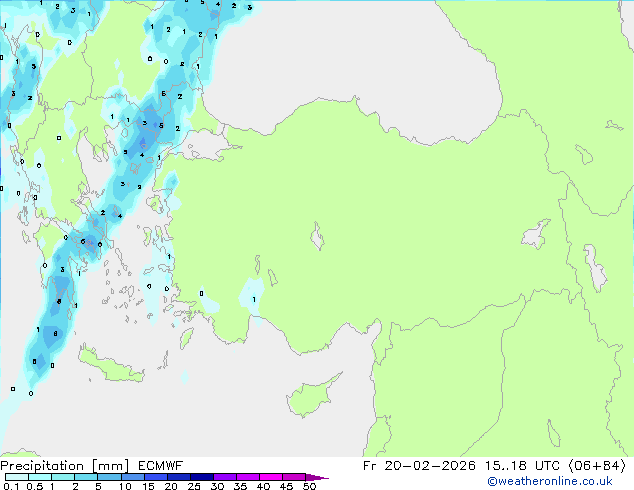Click the 35 legend scale label

click(240, 486)
